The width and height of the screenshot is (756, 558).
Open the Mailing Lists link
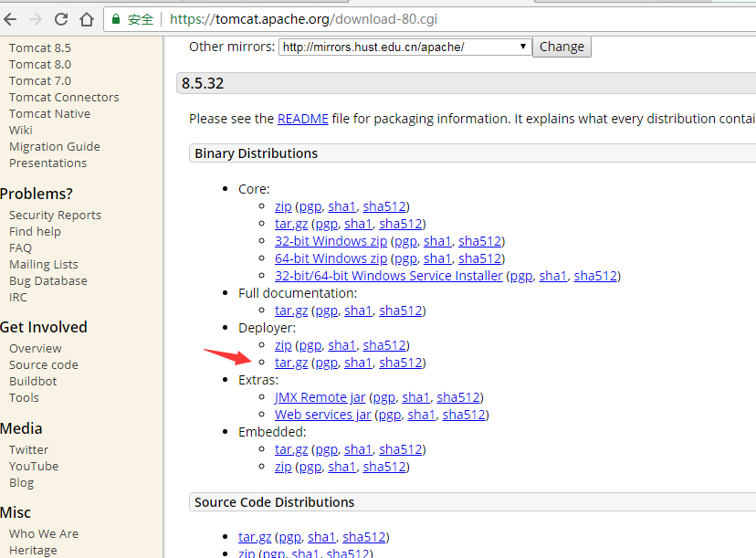44,264
